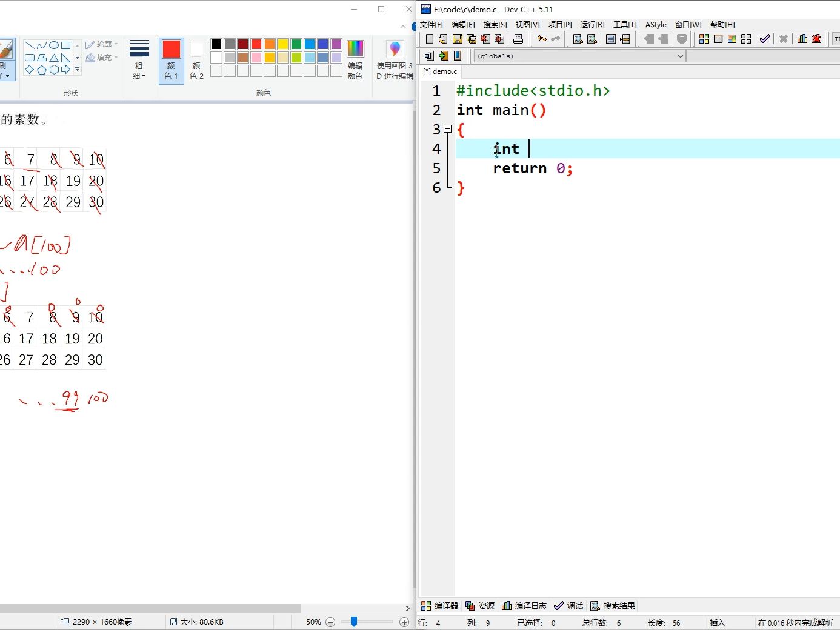The width and height of the screenshot is (840, 630).
Task: Click the Toggle bookmark icon in Dev-C++
Action: pos(458,56)
